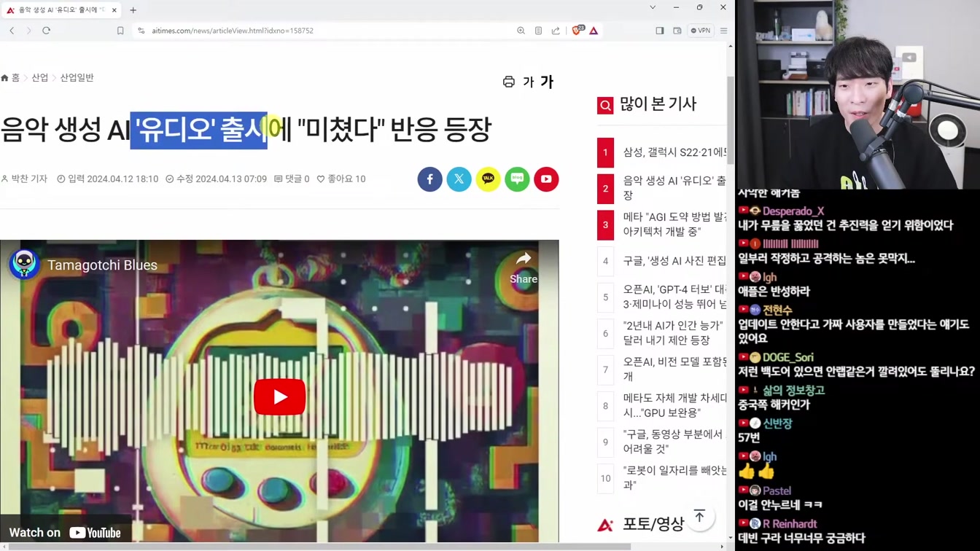
Task: Open ranked article 4 구글 생성 AI 사진 편집
Action: 674,261
